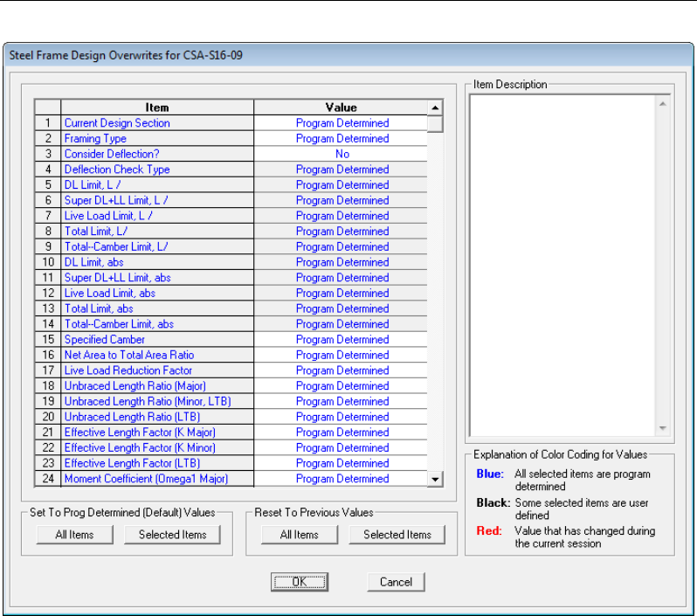Select the Consider Deflection? item
The image size is (697, 616).
(x=157, y=154)
